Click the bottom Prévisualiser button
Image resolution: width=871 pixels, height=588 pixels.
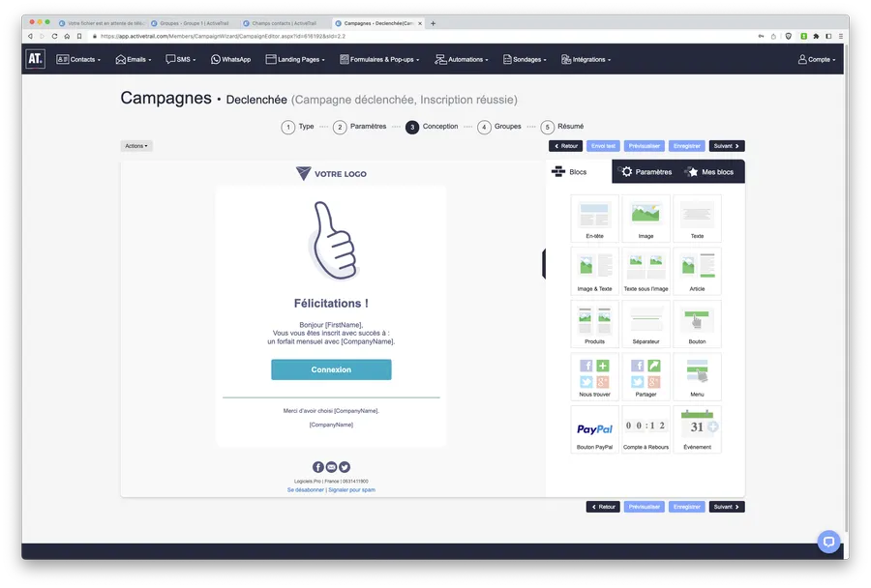[644, 507]
